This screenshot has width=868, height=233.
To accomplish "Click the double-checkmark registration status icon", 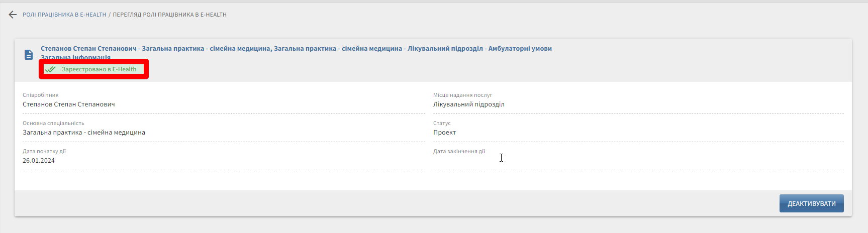I will click(x=50, y=69).
